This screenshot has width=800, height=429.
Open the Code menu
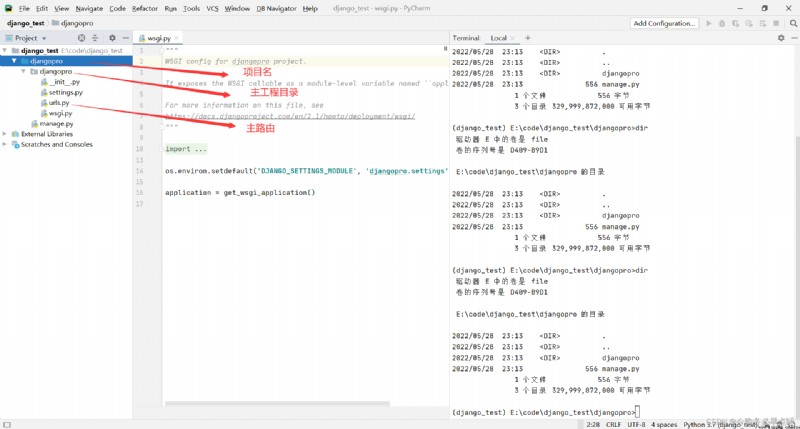[x=117, y=8]
